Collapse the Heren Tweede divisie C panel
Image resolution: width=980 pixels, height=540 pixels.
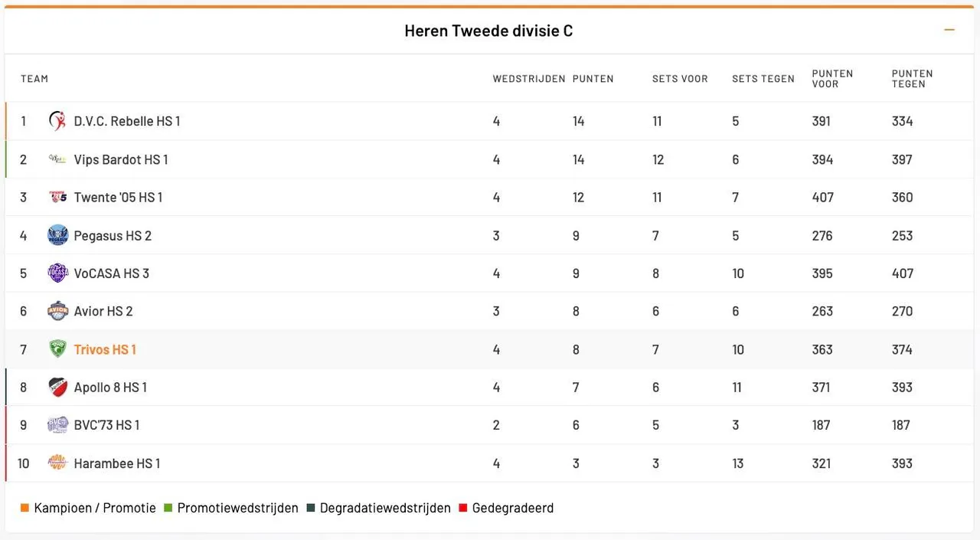coord(949,31)
